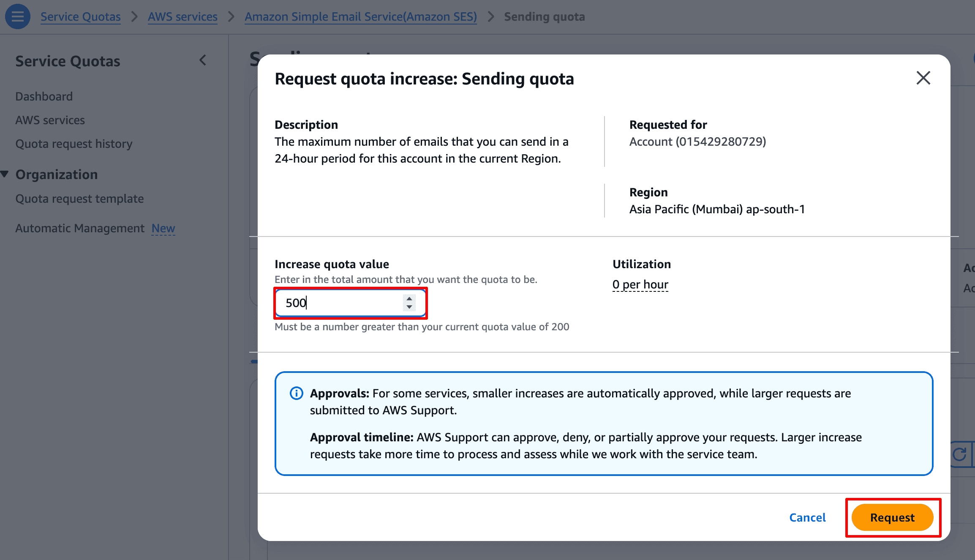This screenshot has height=560, width=975.
Task: Click Account (015429280729) text
Action: click(697, 141)
